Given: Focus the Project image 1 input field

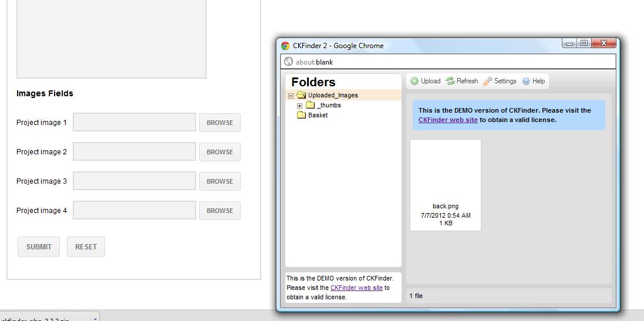Looking at the screenshot, I should (x=134, y=122).
